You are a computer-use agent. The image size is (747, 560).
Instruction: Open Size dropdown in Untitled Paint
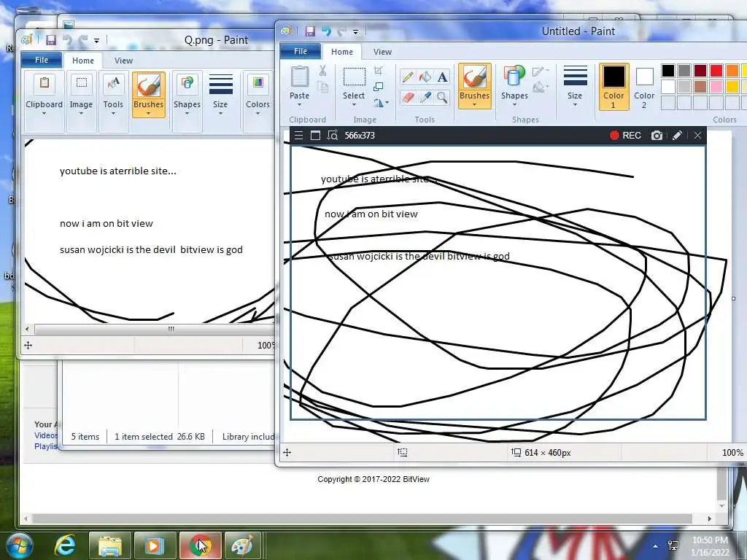pos(575,87)
